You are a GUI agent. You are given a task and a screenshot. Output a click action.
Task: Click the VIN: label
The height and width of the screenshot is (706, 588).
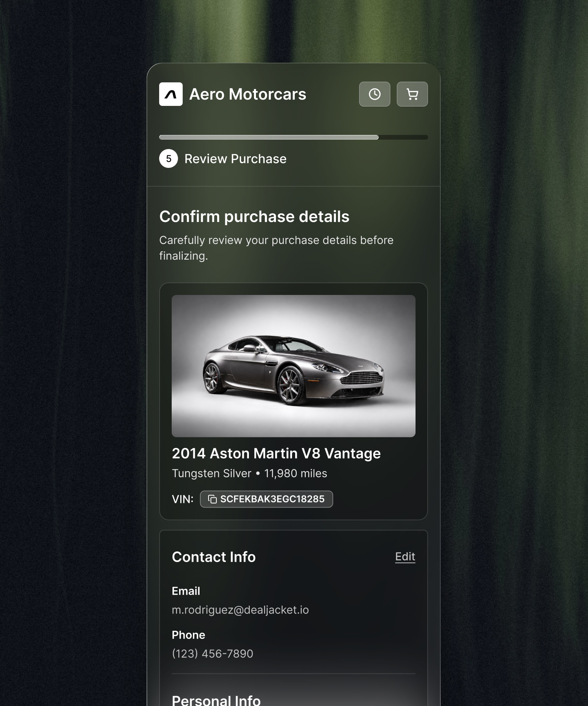pos(183,499)
